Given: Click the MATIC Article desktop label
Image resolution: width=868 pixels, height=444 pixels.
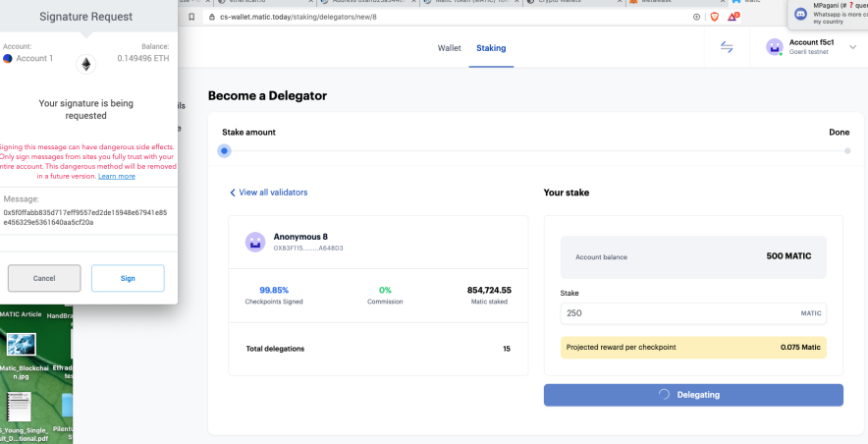Looking at the screenshot, I should click(21, 314).
